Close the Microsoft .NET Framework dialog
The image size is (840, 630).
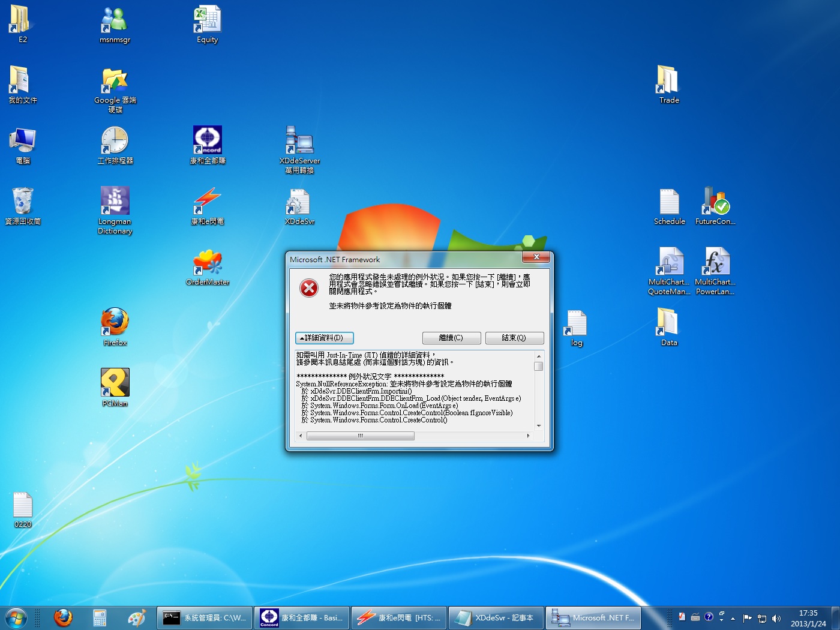pyautogui.click(x=536, y=257)
